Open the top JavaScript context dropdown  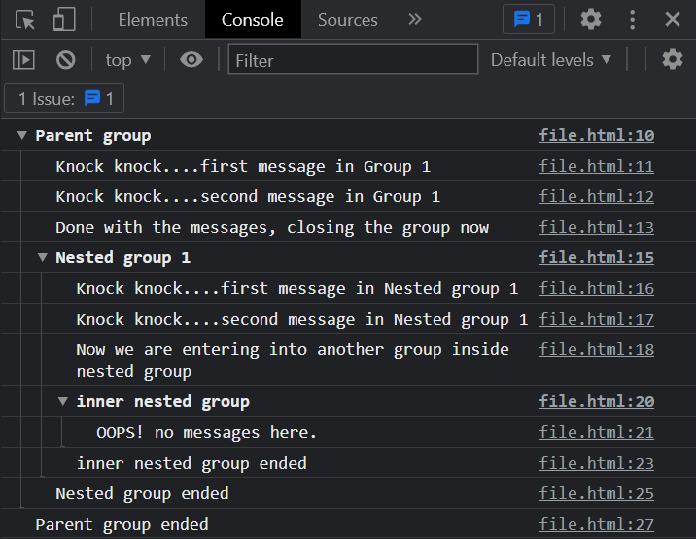coord(128,60)
